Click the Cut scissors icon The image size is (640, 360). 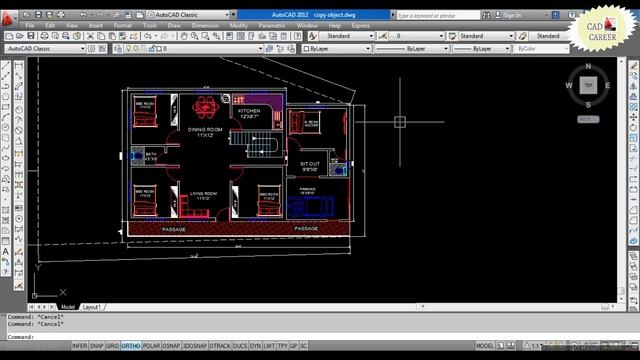tap(91, 36)
